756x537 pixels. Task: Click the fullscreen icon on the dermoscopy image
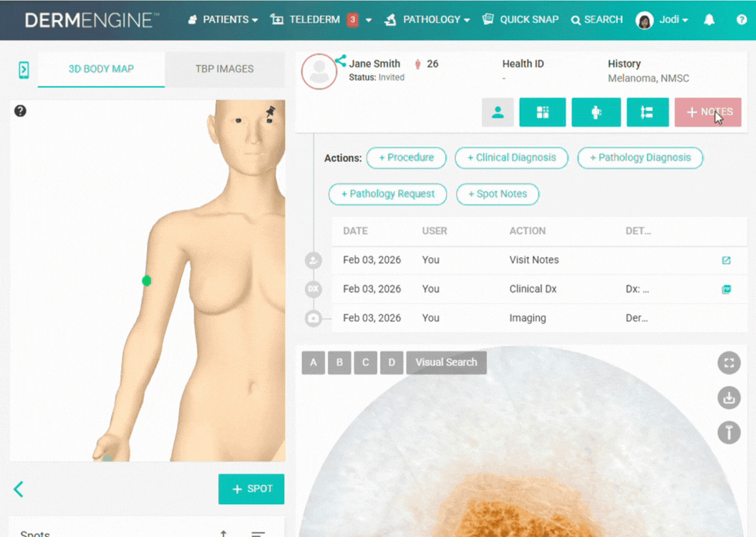(729, 363)
